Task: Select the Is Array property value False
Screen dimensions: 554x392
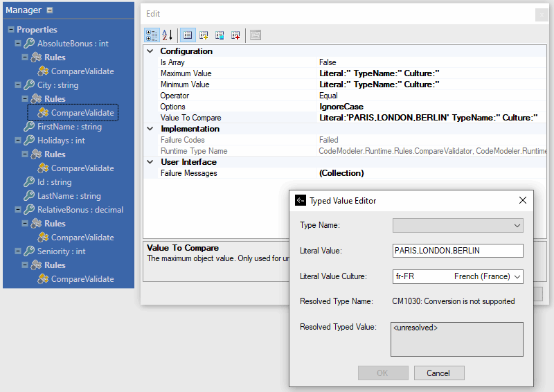Action: (x=328, y=62)
